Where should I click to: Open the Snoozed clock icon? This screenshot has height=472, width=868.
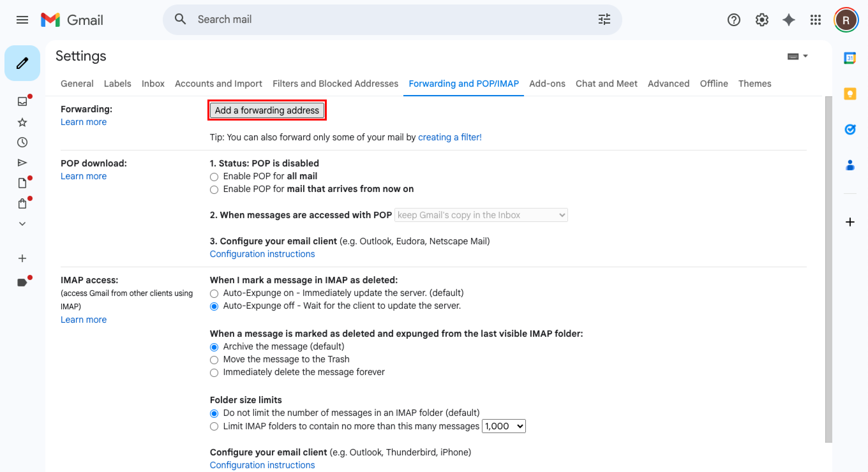click(x=22, y=143)
